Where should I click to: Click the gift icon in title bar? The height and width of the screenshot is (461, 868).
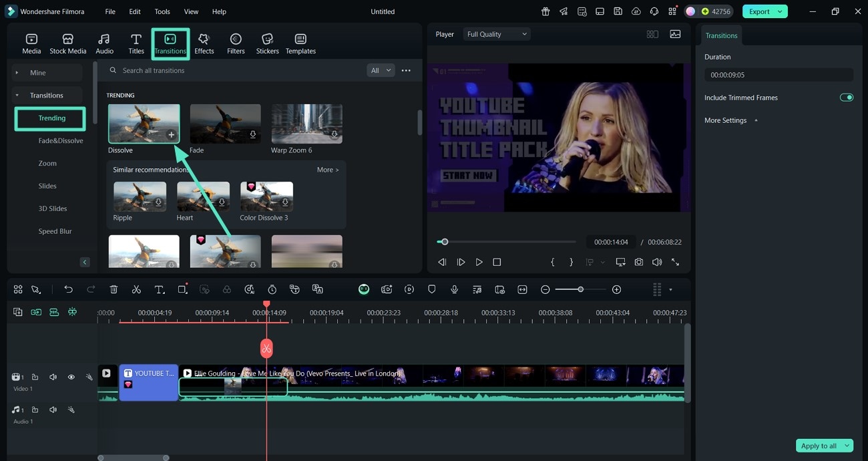point(546,11)
